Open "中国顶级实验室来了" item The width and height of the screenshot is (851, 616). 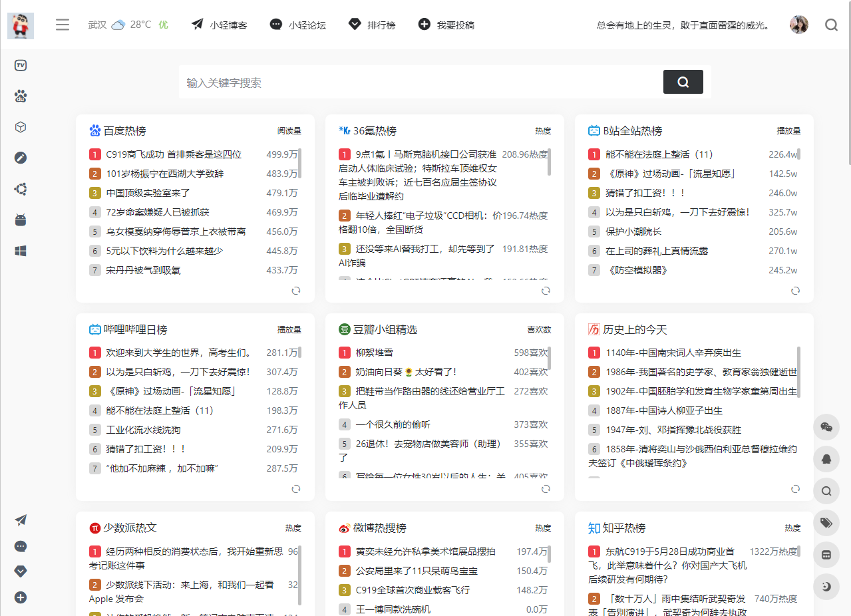tap(148, 193)
